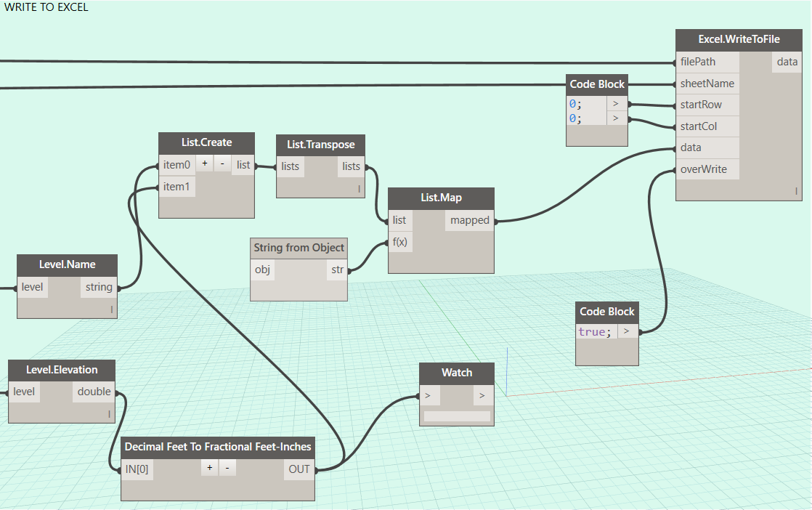Click the obj input port

[262, 270]
